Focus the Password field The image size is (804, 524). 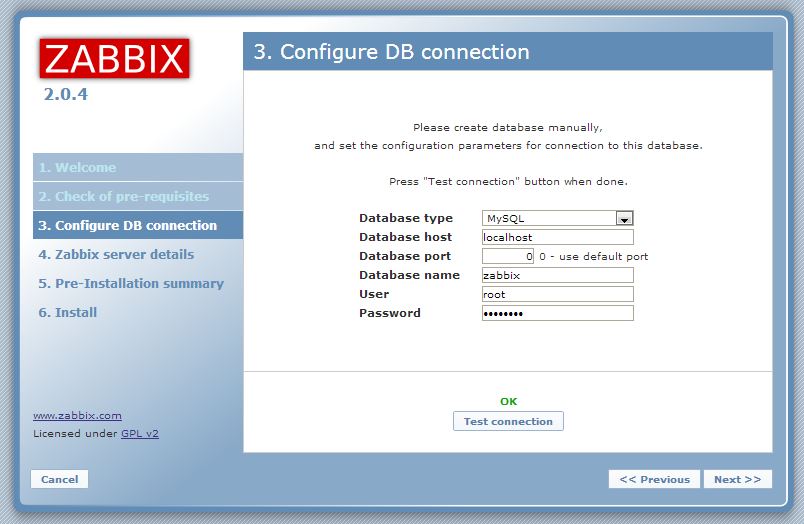(x=557, y=313)
